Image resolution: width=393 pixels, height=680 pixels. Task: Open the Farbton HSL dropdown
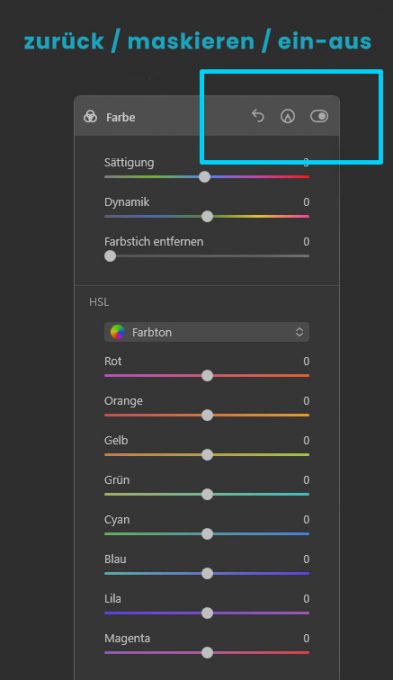tap(206, 332)
